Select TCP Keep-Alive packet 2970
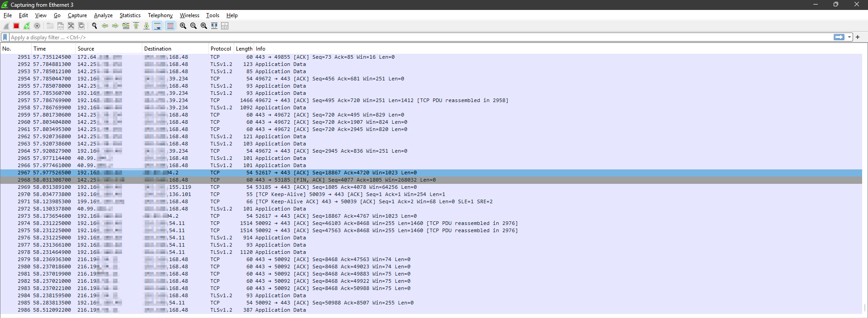The width and height of the screenshot is (868, 318). click(x=431, y=194)
